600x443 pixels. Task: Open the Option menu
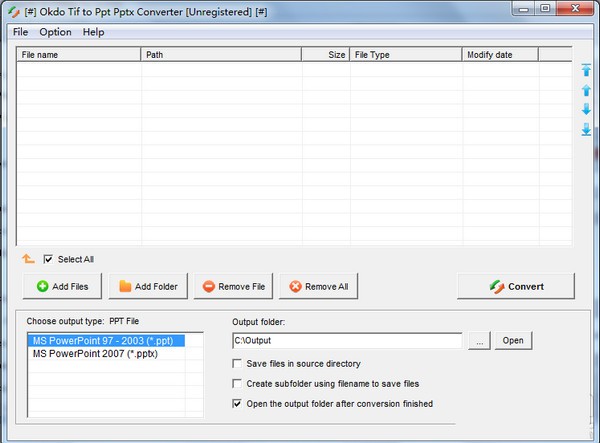tap(55, 32)
